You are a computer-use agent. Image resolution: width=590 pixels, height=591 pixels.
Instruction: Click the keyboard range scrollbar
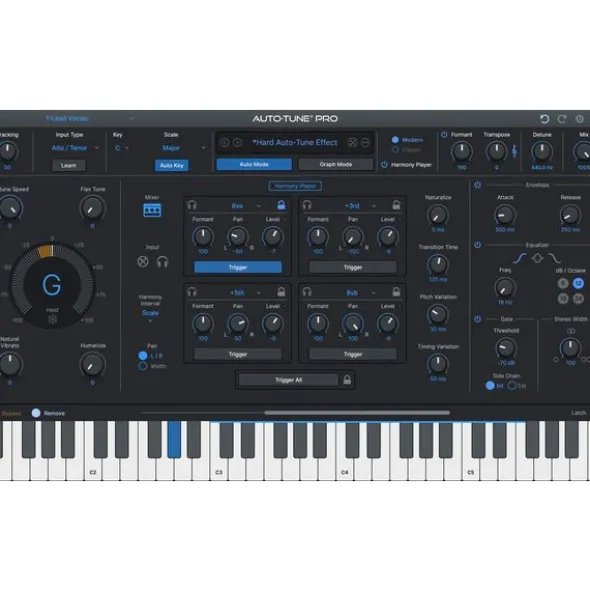tap(357, 413)
